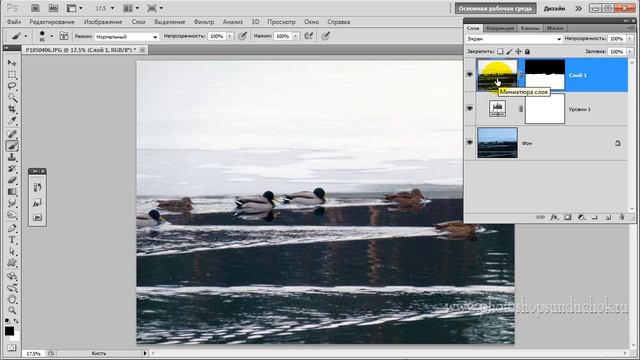Image resolution: width=640 pixels, height=360 pixels.
Task: Select the Custom Shape tool
Action: click(x=12, y=263)
